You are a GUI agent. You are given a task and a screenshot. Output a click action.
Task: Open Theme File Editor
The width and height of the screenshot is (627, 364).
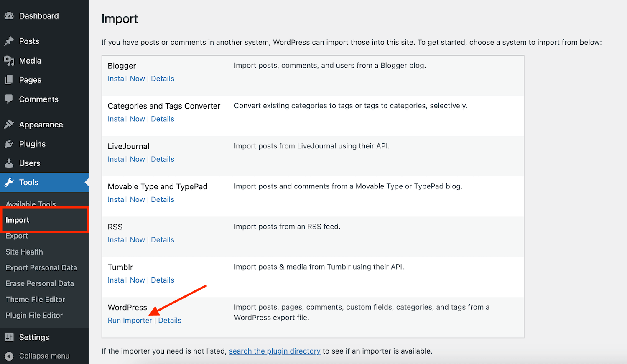(36, 299)
